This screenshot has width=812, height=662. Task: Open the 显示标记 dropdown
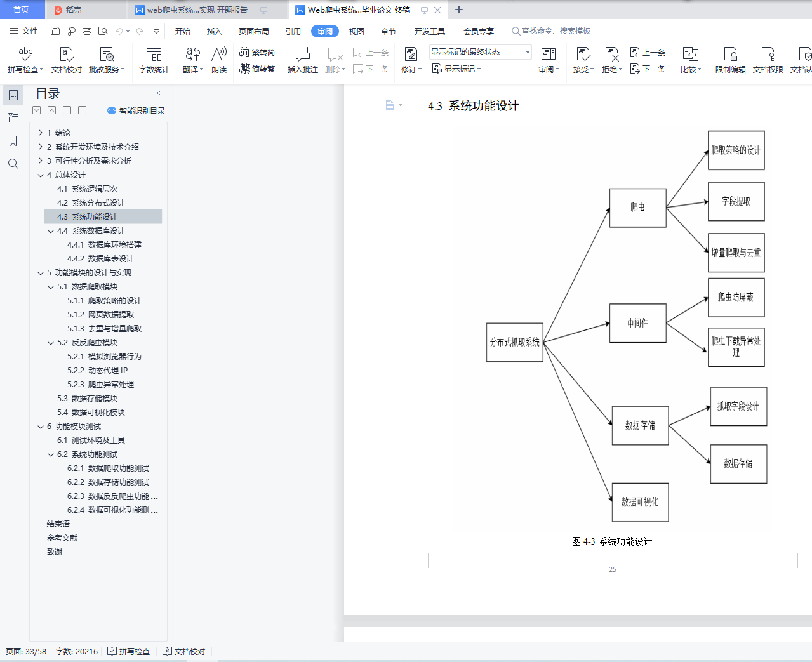tap(456, 69)
